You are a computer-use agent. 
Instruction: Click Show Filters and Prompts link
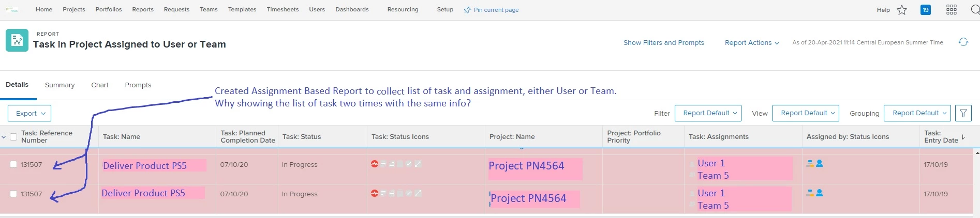663,42
